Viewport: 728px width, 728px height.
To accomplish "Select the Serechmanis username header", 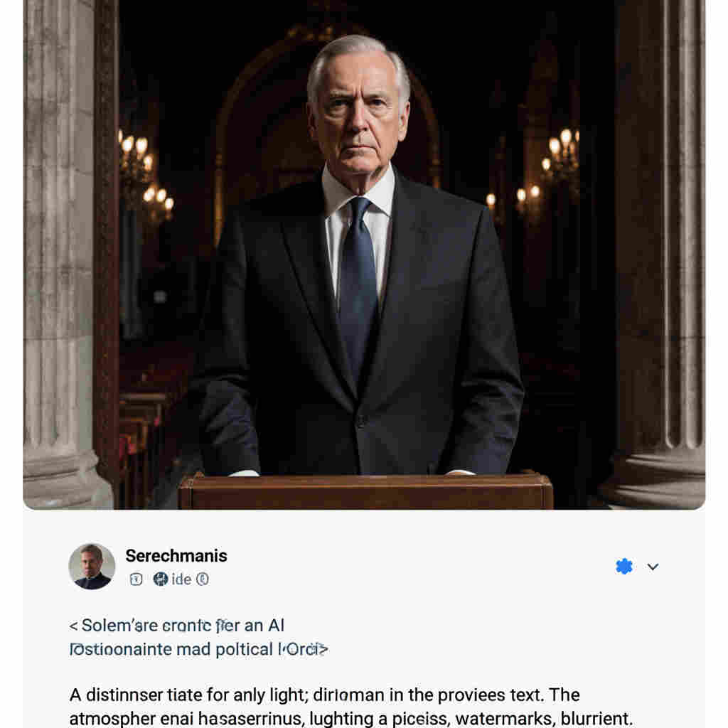I will (176, 556).
